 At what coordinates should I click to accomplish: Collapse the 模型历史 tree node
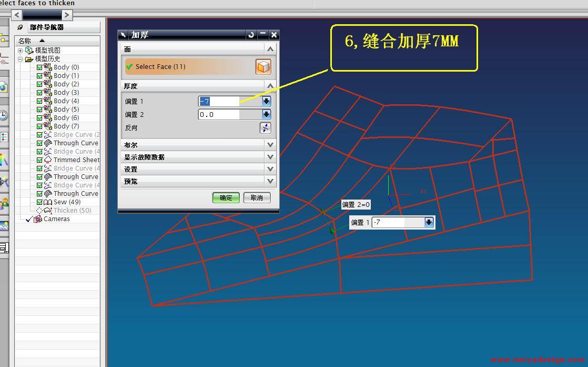click(x=21, y=59)
